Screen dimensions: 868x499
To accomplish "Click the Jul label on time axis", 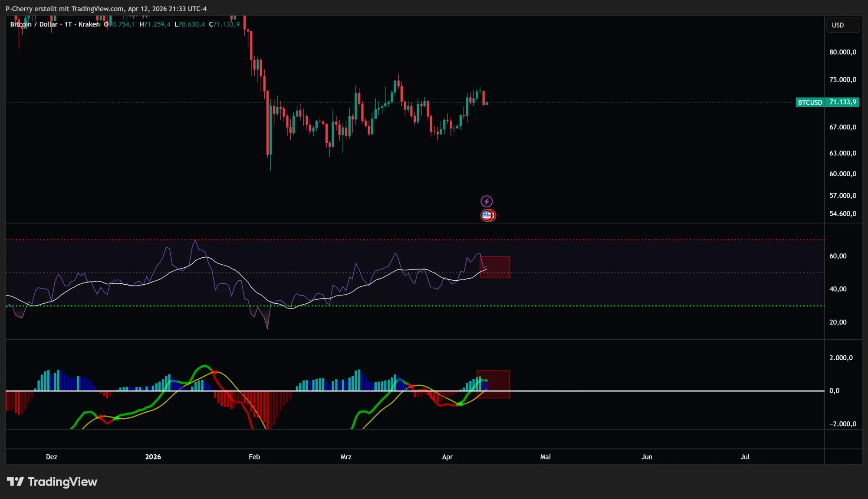I will [745, 457].
